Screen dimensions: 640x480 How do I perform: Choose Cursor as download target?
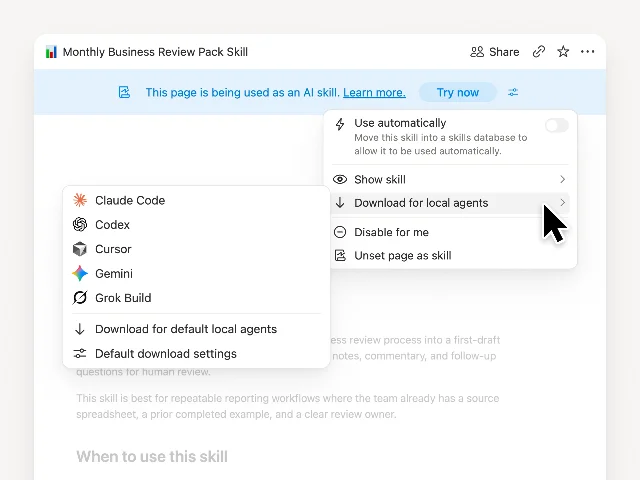(196, 249)
